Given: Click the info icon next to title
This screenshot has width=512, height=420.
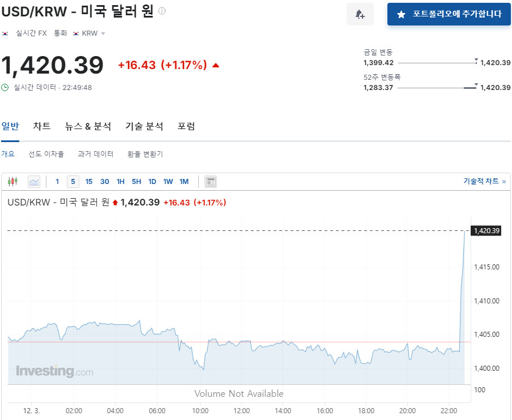Looking at the screenshot, I should (x=162, y=11).
